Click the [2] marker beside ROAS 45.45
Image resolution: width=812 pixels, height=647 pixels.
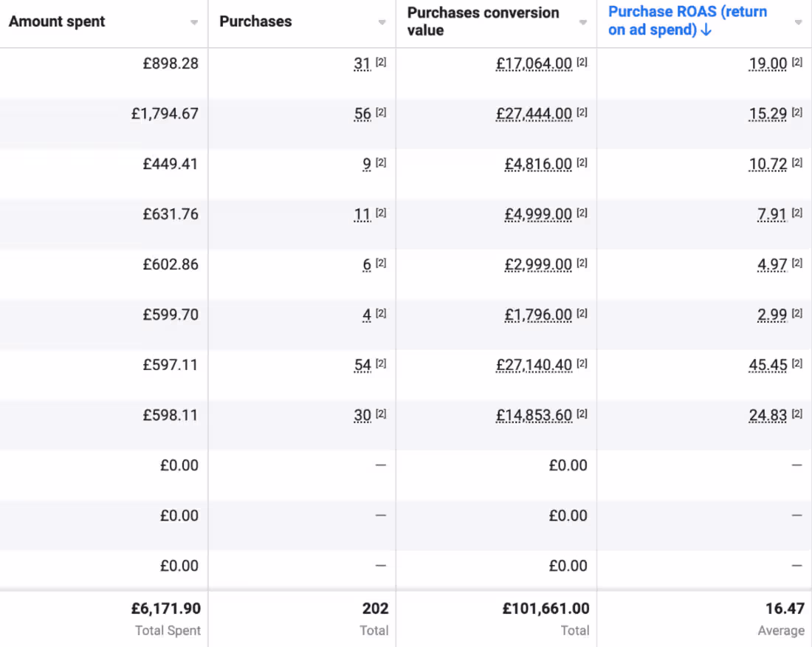click(x=796, y=363)
